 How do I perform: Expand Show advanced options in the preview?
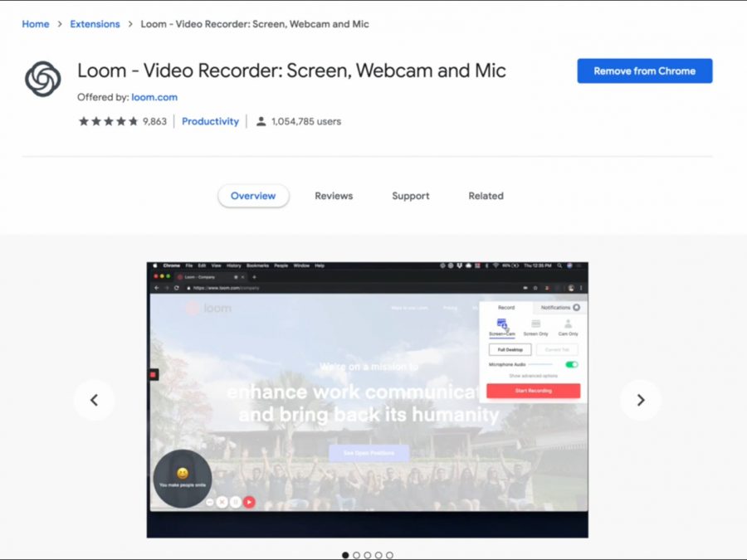[533, 376]
